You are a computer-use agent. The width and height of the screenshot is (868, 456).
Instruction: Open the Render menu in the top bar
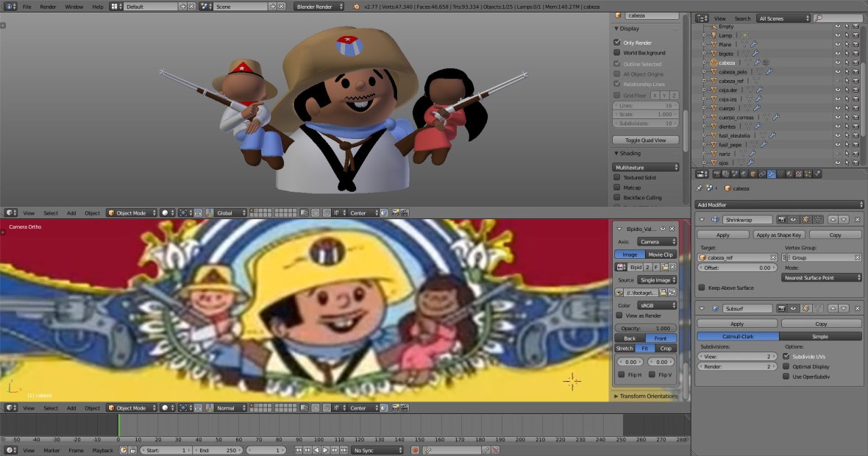[48, 7]
